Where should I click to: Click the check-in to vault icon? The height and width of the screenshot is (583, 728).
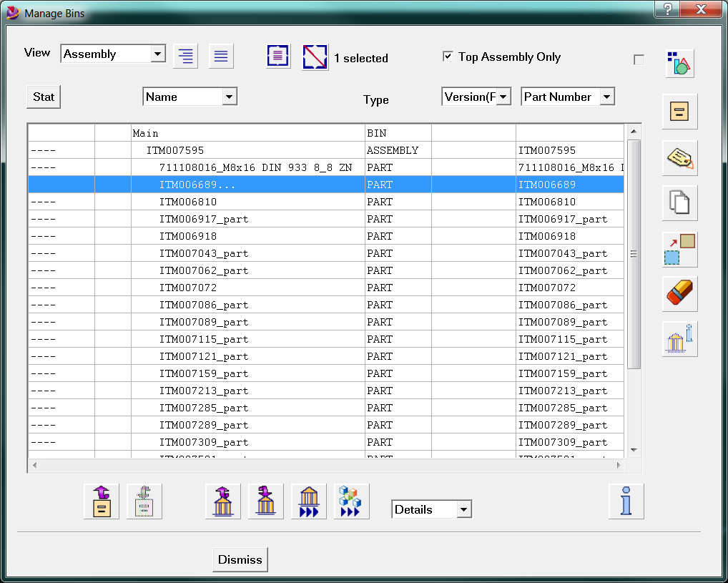coord(223,501)
